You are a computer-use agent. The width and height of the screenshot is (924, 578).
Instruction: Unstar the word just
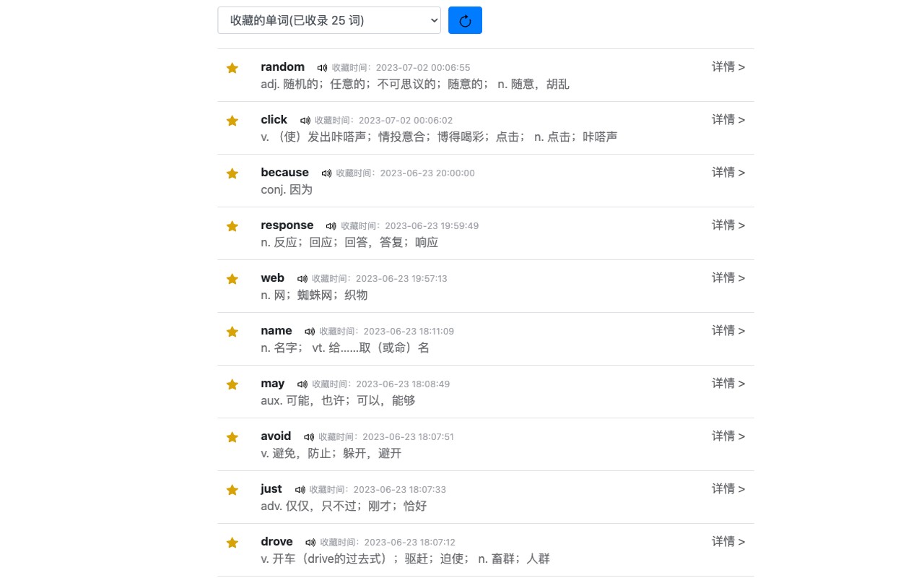click(232, 490)
